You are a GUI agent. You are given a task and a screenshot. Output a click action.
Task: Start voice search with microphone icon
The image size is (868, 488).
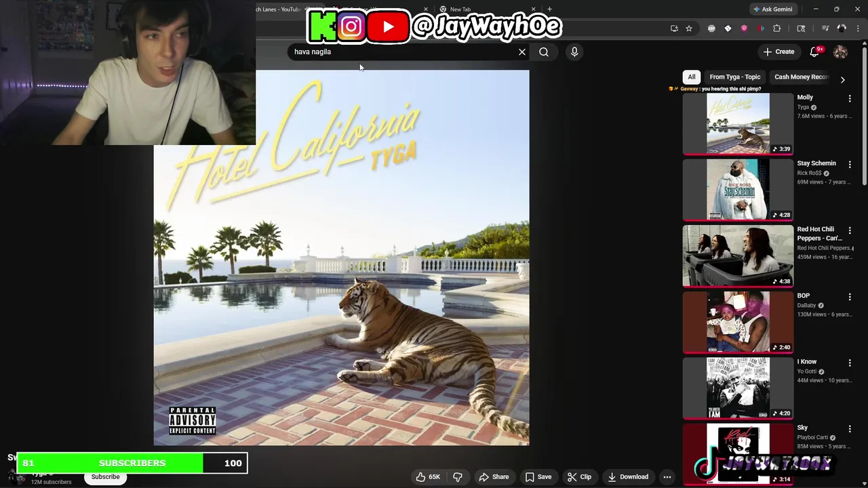574,52
